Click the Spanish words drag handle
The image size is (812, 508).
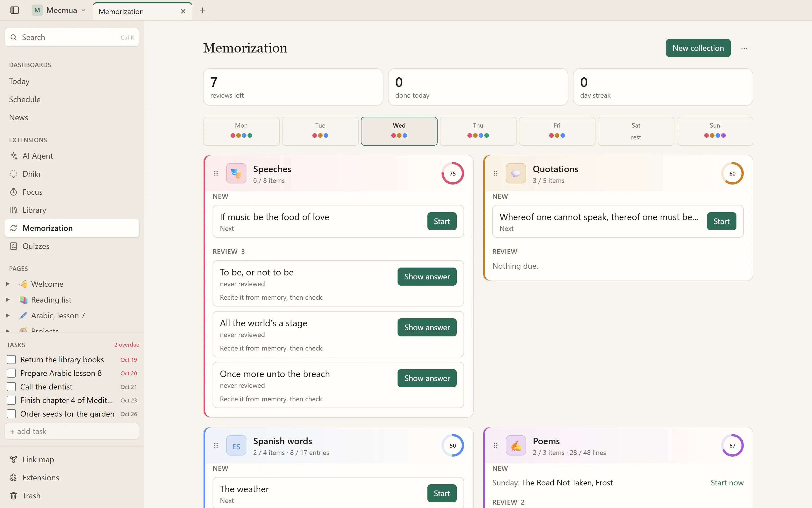coord(216,446)
